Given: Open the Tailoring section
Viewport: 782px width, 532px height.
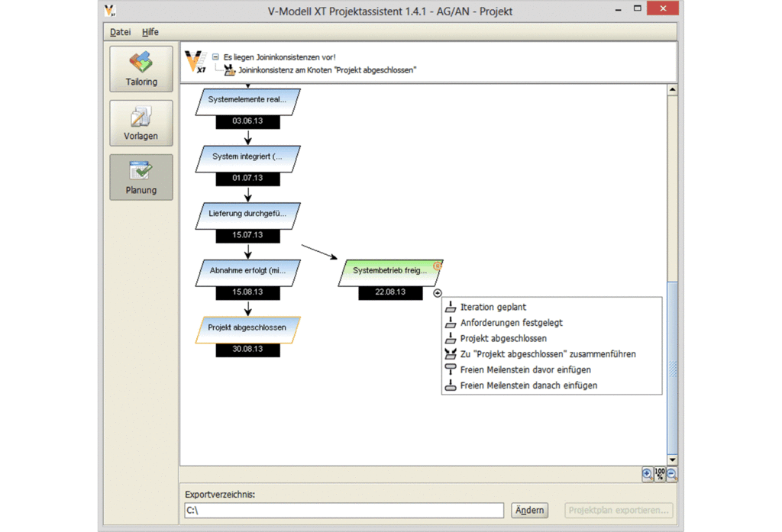Looking at the screenshot, I should [141, 69].
